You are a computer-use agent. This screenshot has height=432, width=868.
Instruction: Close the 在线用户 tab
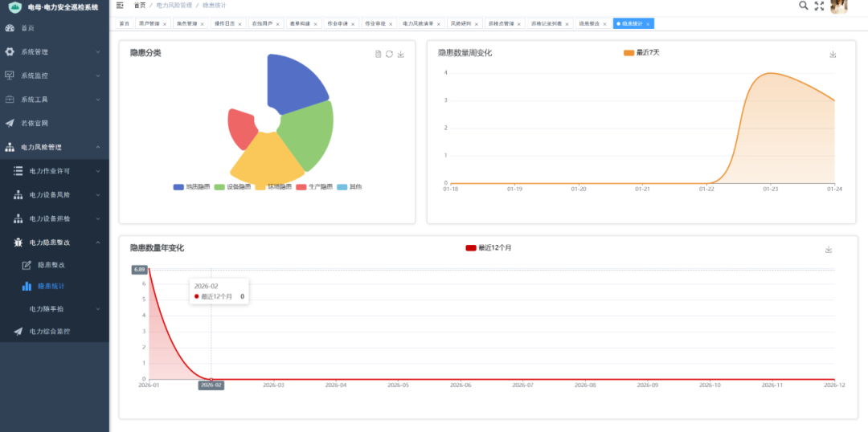[277, 24]
